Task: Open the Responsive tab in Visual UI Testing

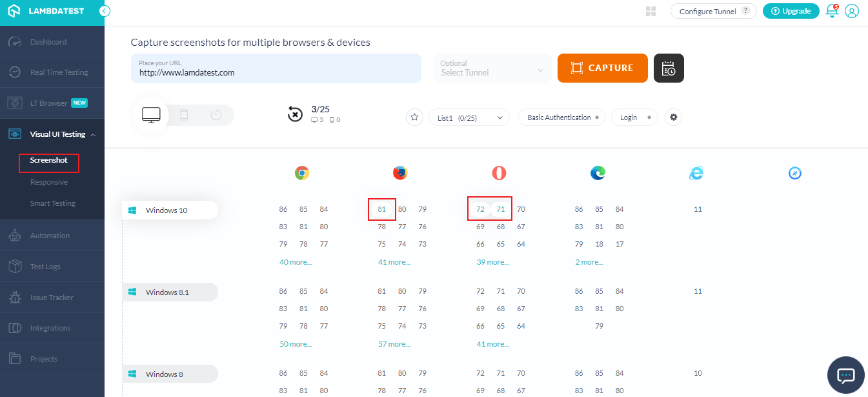Action: (x=50, y=181)
